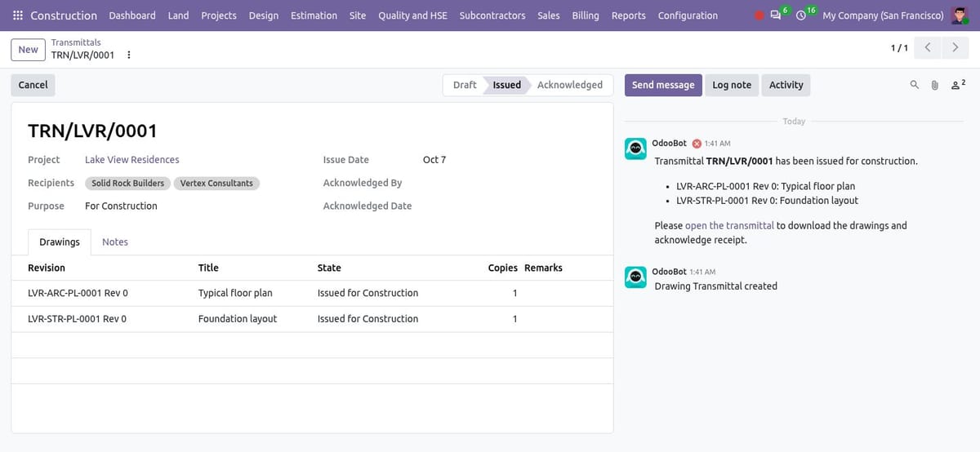Click OdooBot avatar on created message

[x=635, y=277]
